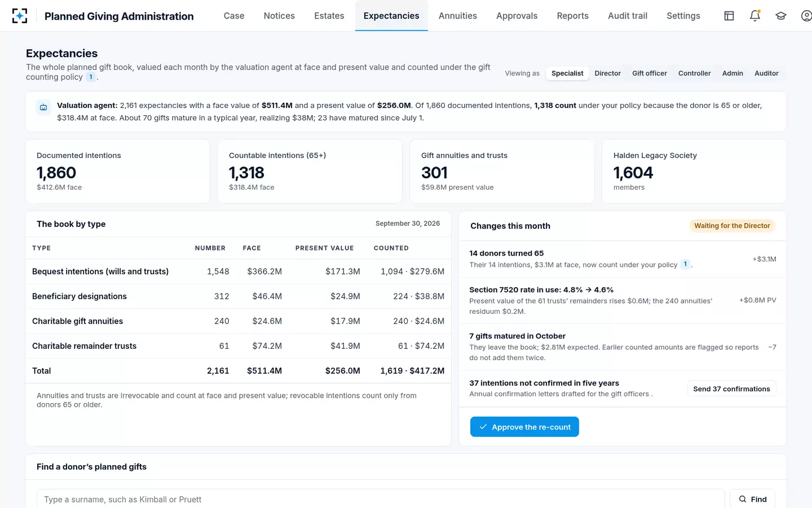Click the Gift annuities and trusts card

coord(502,172)
